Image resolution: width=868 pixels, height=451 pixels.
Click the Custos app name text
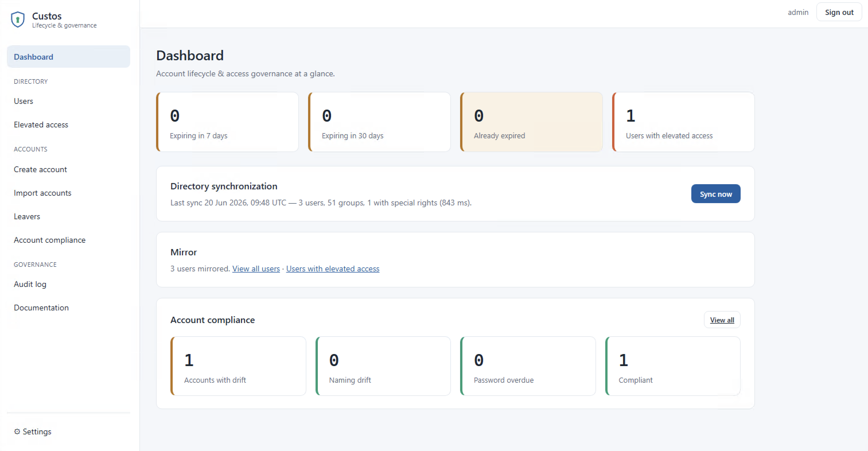[x=47, y=16]
